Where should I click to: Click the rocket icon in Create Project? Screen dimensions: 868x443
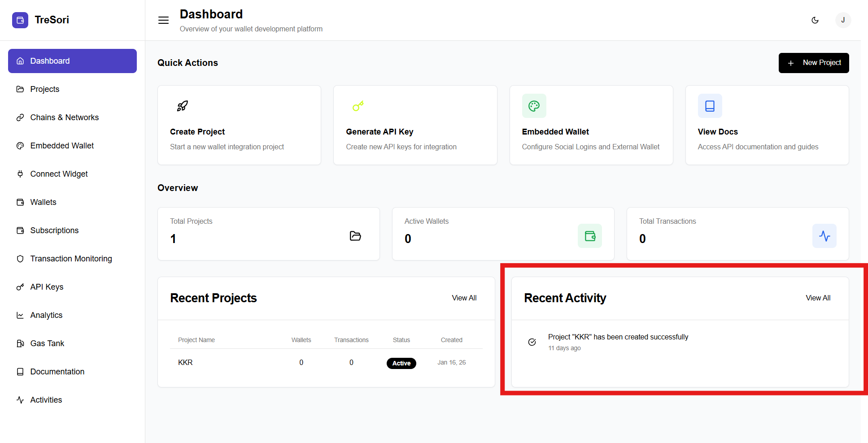coord(182,106)
